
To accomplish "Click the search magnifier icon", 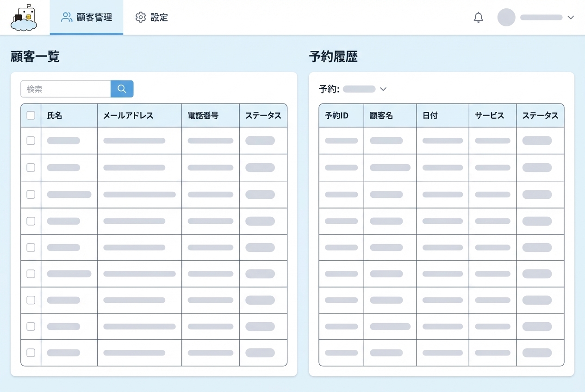I will (122, 88).
